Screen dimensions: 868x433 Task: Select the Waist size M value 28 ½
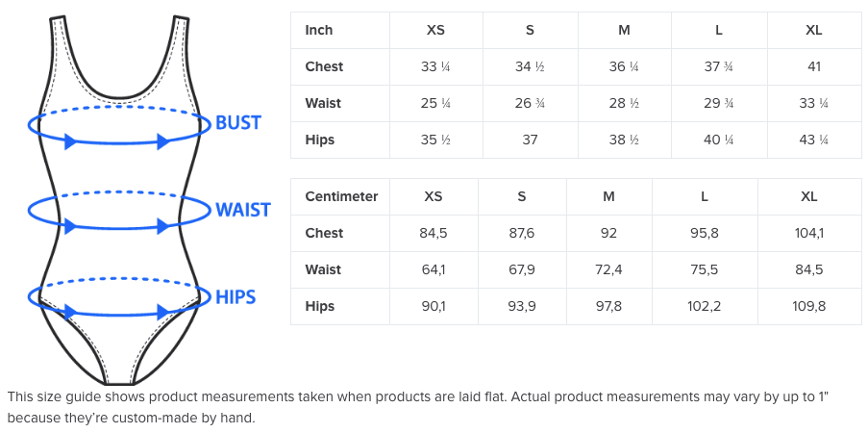624,103
